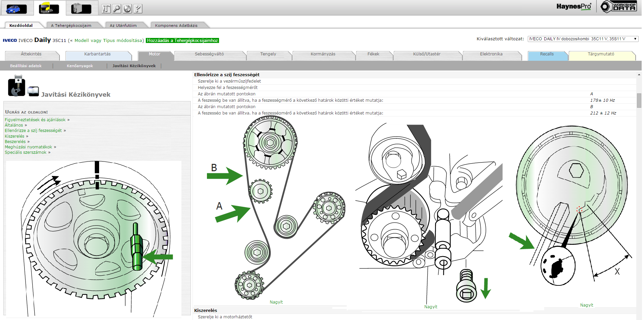
Task: Select the yellow truck vehicle section
Action: coord(49,8)
